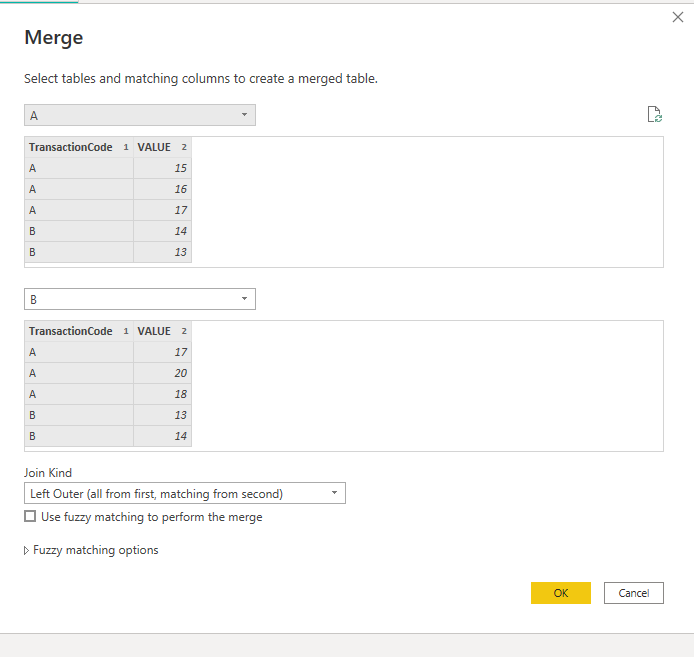This screenshot has height=657, width=694.
Task: Click value 17 in first table
Action: [x=162, y=210]
